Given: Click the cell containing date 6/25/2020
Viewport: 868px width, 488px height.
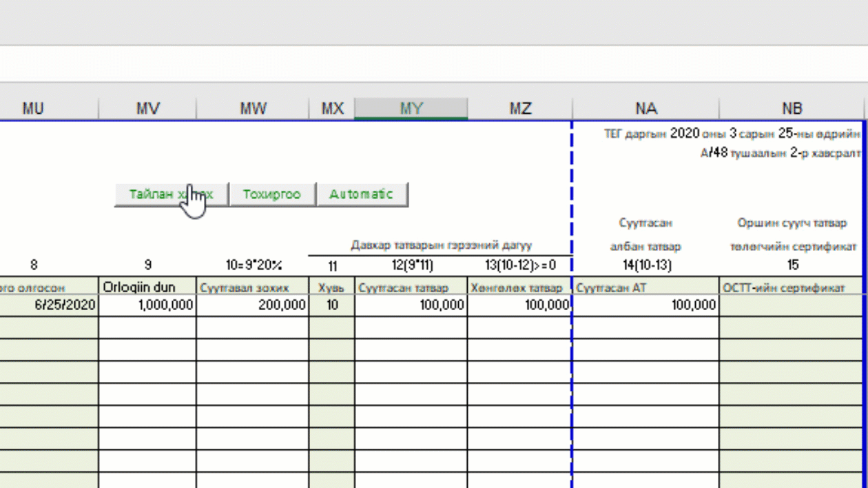Looking at the screenshot, I should point(50,305).
